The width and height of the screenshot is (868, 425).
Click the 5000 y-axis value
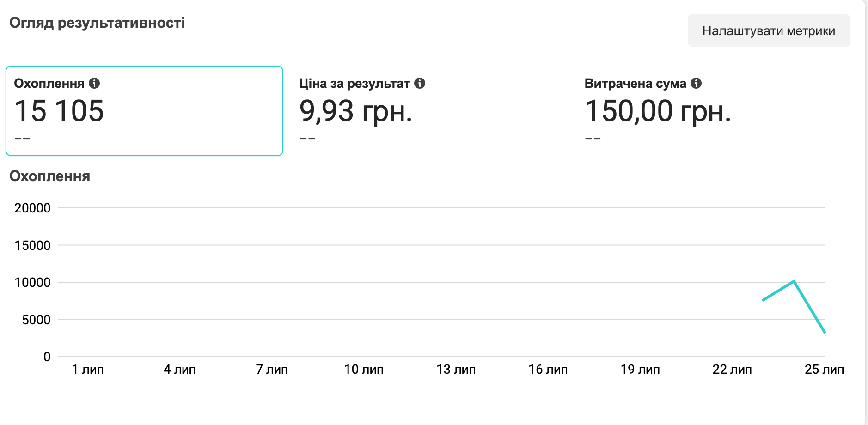(36, 320)
